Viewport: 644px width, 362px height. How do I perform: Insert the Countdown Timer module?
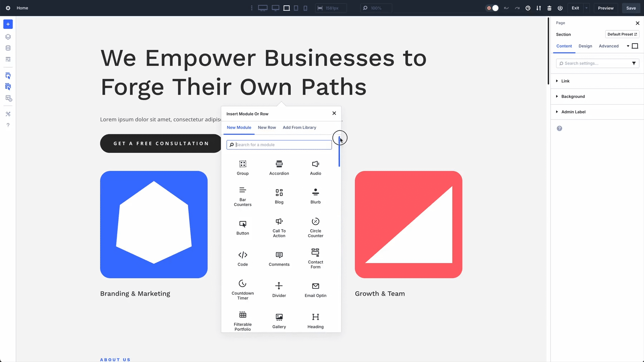click(243, 290)
